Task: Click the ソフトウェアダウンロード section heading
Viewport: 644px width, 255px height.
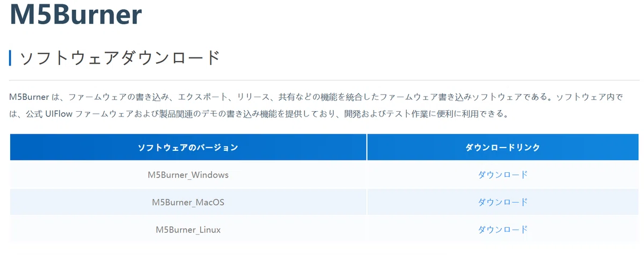Action: click(120, 58)
